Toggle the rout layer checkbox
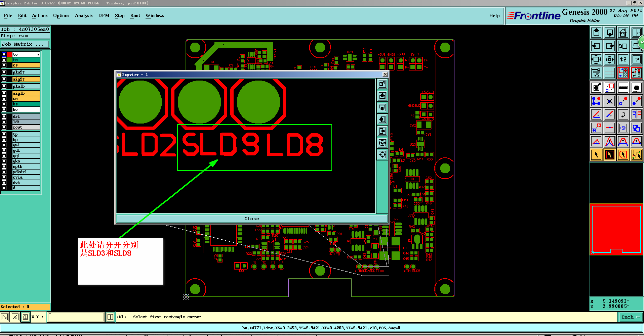Viewport: 644px width, 336px height. (4, 127)
